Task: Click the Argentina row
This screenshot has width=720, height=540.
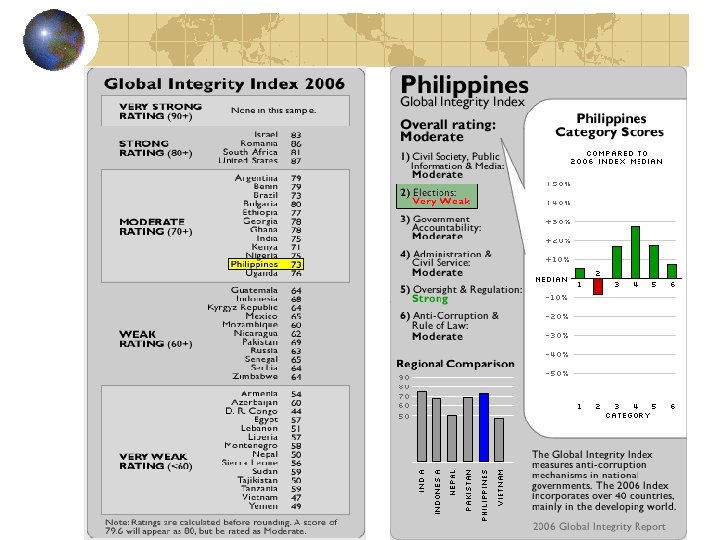Action: coord(268,178)
